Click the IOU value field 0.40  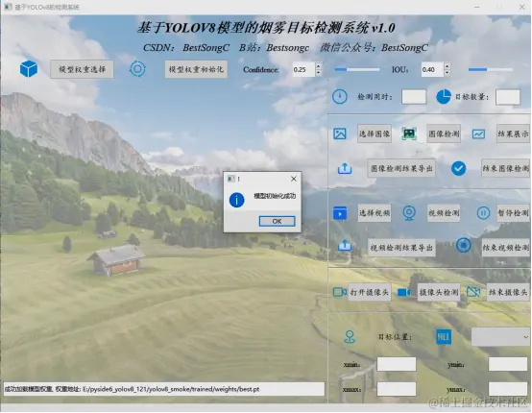pos(432,69)
